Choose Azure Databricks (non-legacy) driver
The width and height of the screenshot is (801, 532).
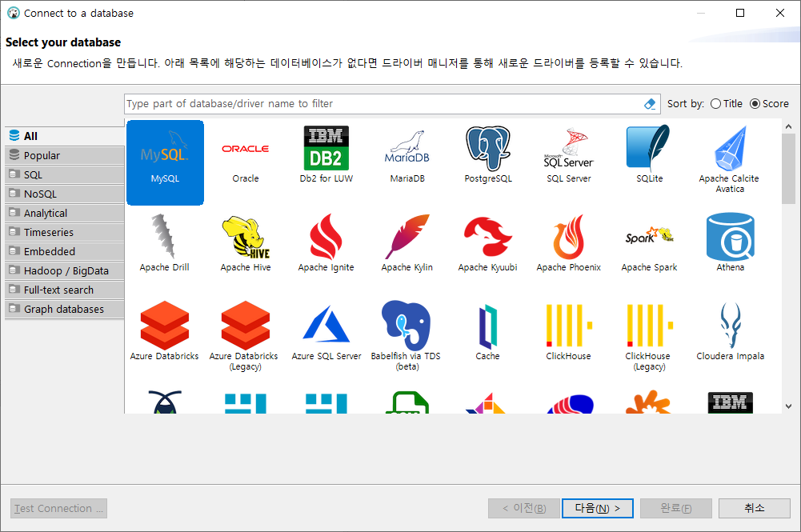coord(165,331)
